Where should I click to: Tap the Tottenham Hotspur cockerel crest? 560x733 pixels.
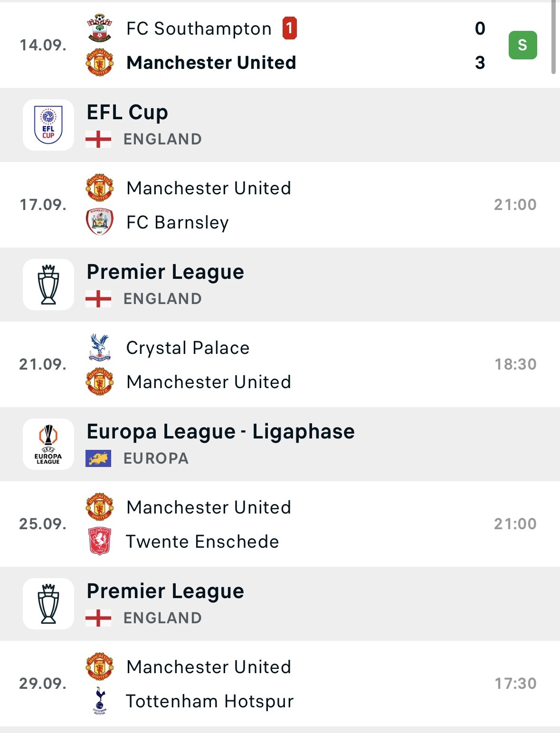click(x=99, y=701)
